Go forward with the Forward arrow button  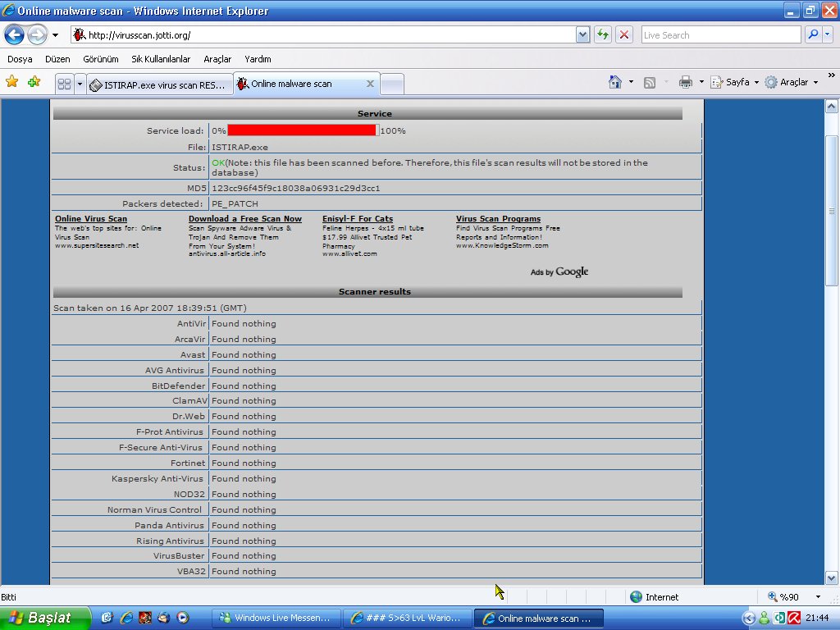[x=37, y=35]
